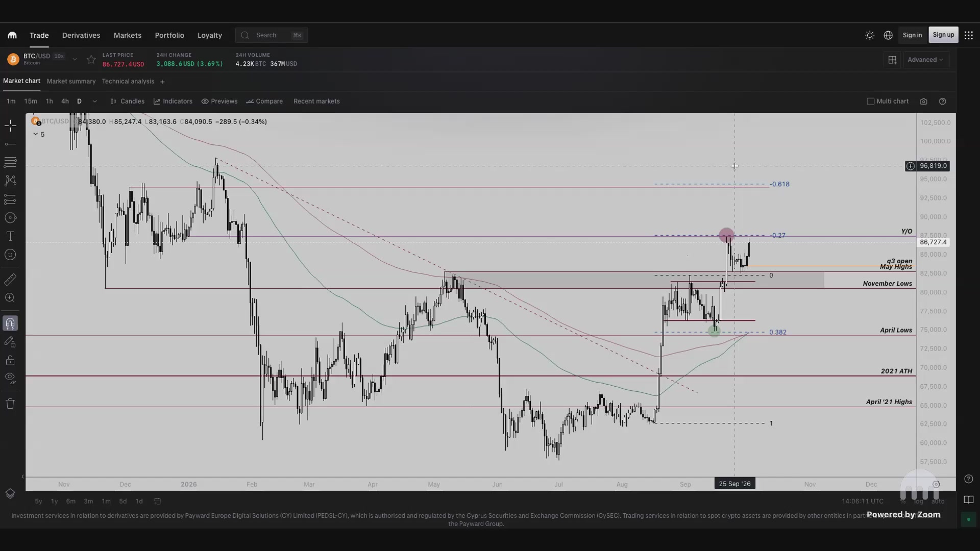Viewport: 980px width, 551px height.
Task: Switch to Market summary tab
Action: tap(71, 82)
